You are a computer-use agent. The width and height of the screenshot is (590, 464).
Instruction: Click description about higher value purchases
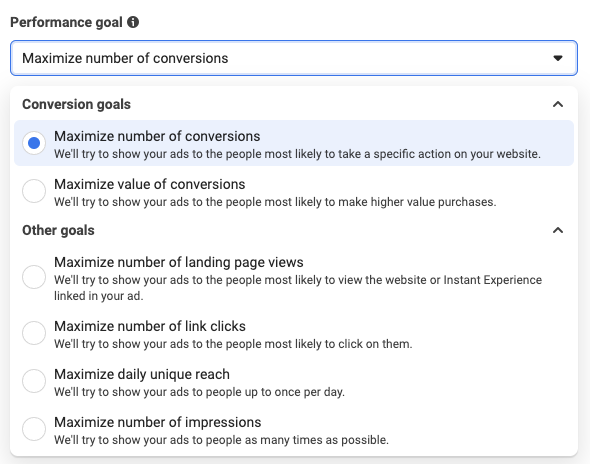[275, 202]
